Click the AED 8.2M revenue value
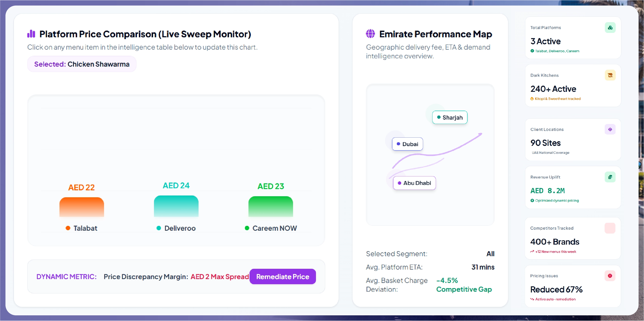 [547, 191]
